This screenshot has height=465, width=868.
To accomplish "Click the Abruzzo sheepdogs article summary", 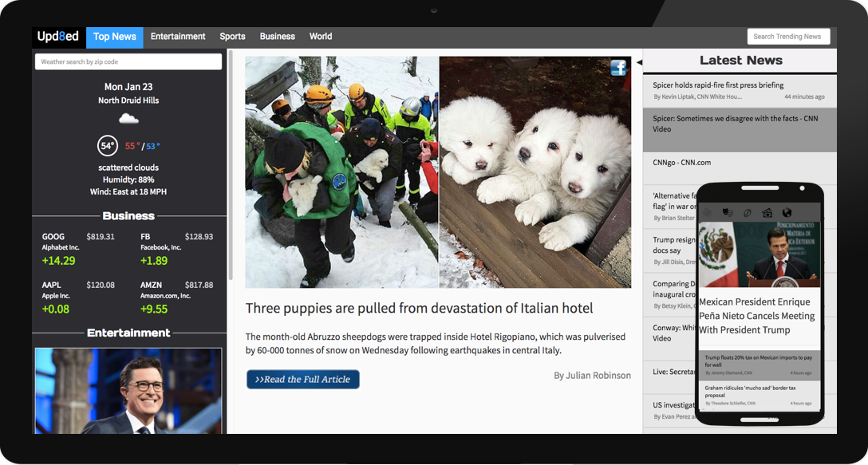I will tap(436, 343).
